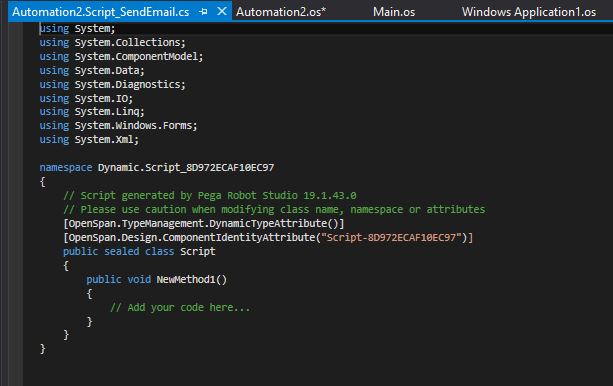This screenshot has width=613, height=386.
Task: Click the namespace Dynamic.Script_8D972ECAF10EC97 line
Action: tap(157, 167)
